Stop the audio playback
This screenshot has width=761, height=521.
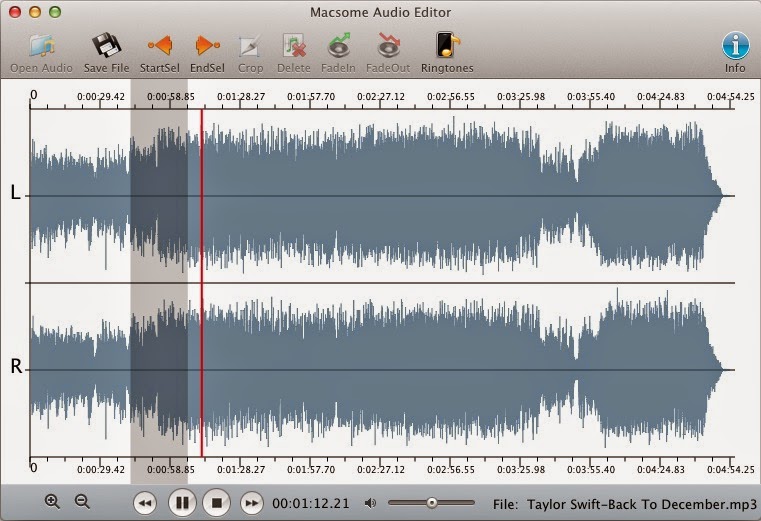(216, 503)
